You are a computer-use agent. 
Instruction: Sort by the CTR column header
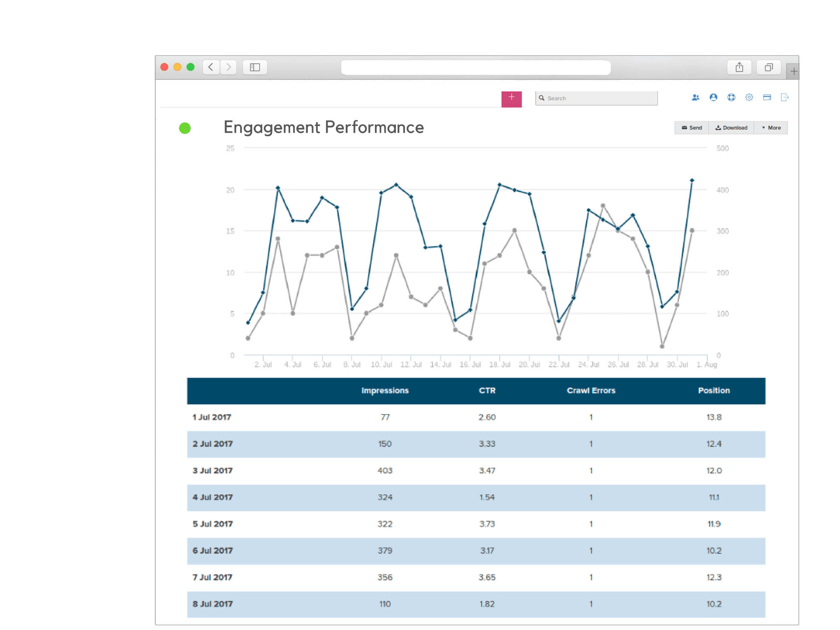(487, 390)
